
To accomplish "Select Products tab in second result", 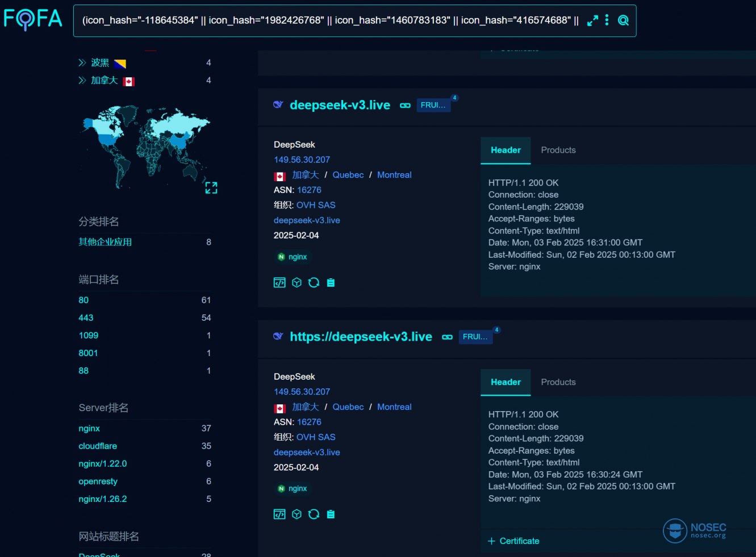I will click(558, 382).
